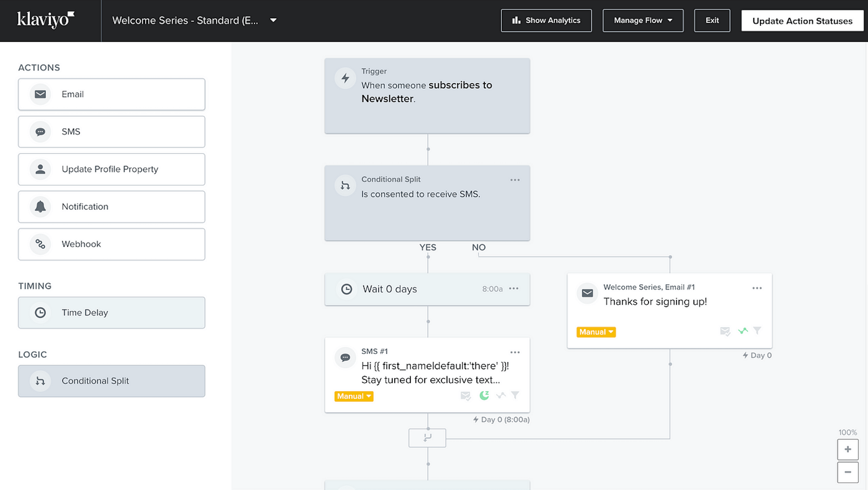This screenshot has height=490, width=868.
Task: Expand the Welcome Series flow title dropdown
Action: tap(272, 20)
